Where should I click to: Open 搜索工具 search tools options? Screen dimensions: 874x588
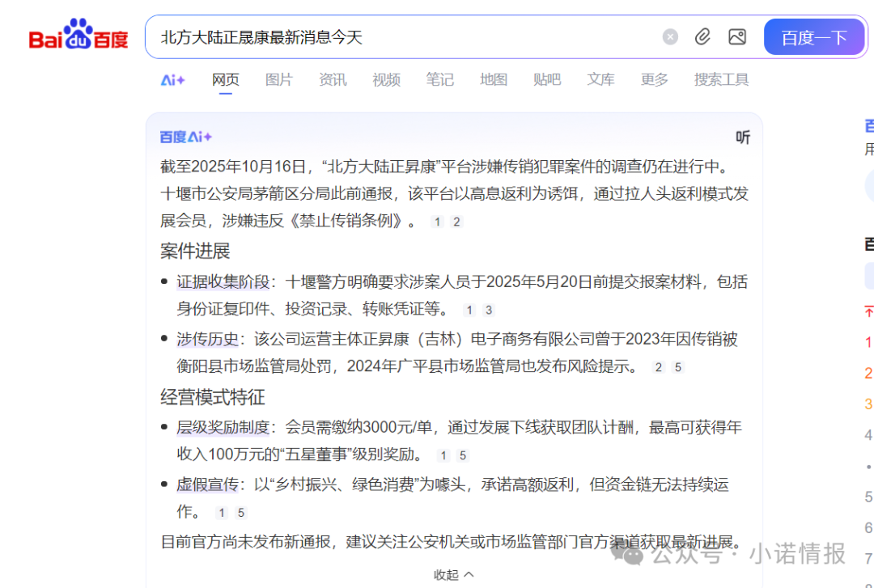tap(720, 79)
